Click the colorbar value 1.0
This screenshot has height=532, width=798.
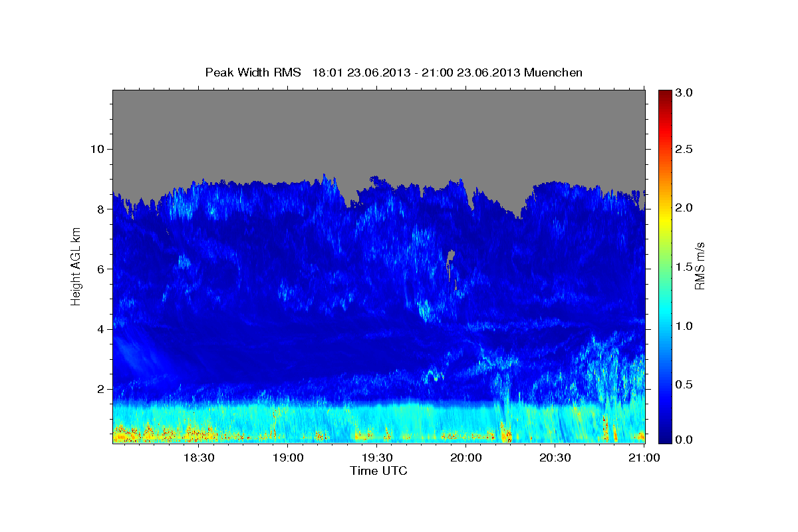click(x=684, y=325)
